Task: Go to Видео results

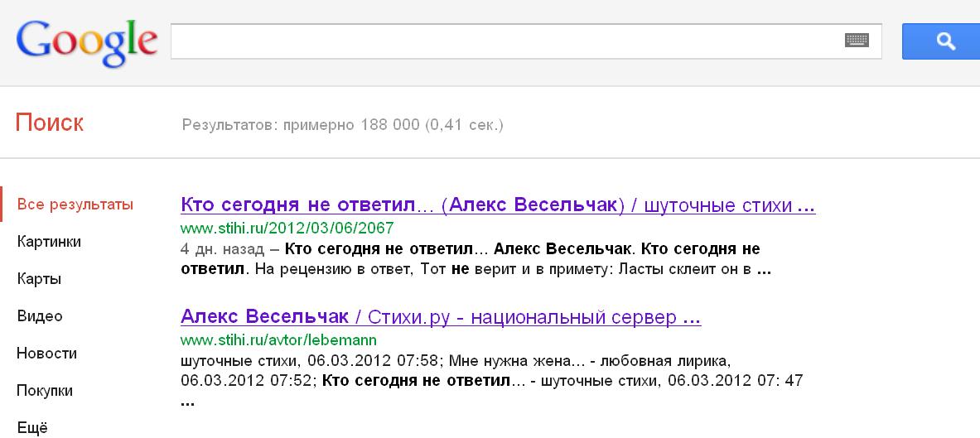Action: coord(40,316)
